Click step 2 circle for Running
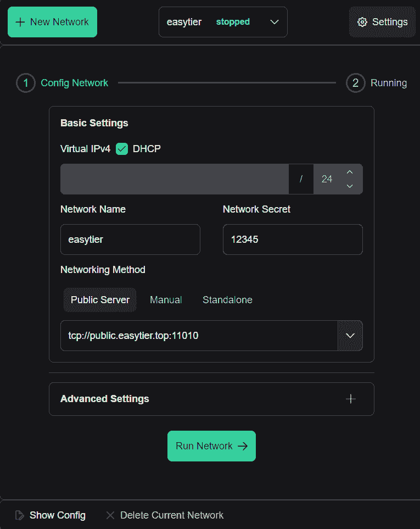 (x=355, y=83)
